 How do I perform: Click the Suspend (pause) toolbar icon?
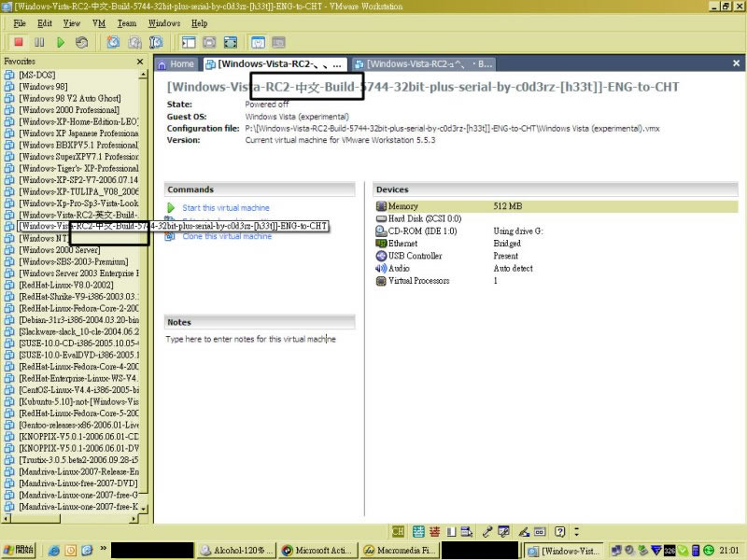click(x=39, y=42)
